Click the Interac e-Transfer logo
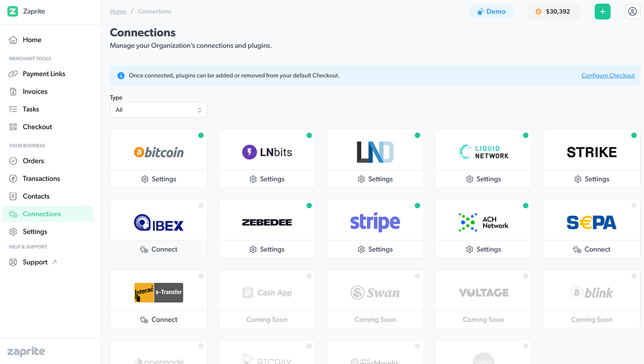This screenshot has height=364, width=644. [158, 293]
